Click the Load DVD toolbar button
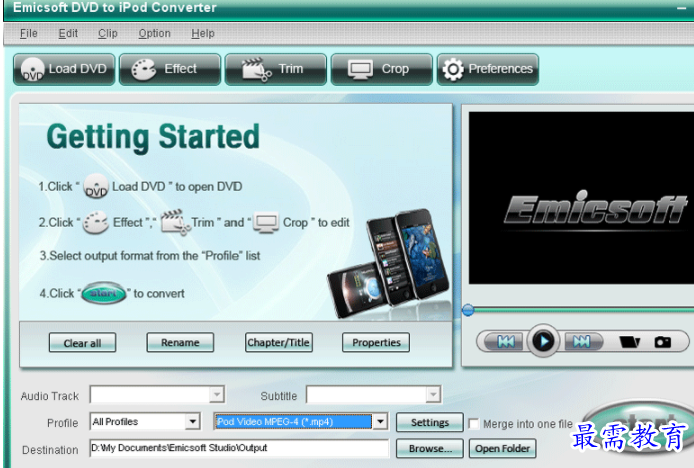 [x=64, y=69]
